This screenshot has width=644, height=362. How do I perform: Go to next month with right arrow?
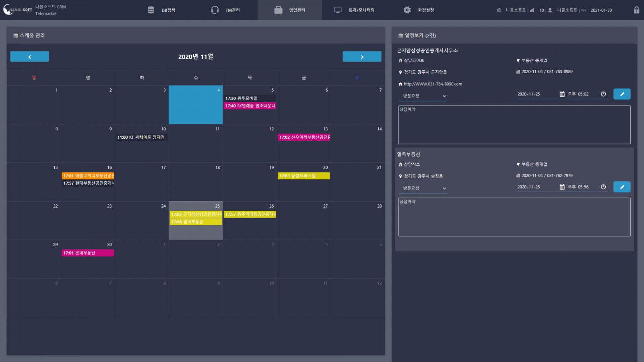362,57
